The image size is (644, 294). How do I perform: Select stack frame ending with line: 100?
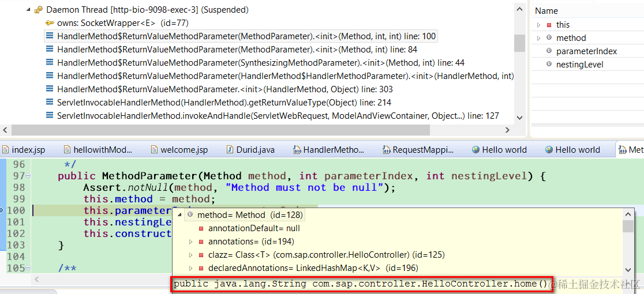click(x=241, y=36)
